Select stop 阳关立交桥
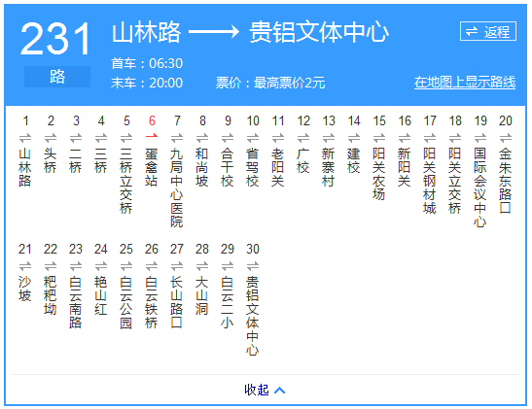Viewport: 532px width, 409px height. tap(455, 181)
